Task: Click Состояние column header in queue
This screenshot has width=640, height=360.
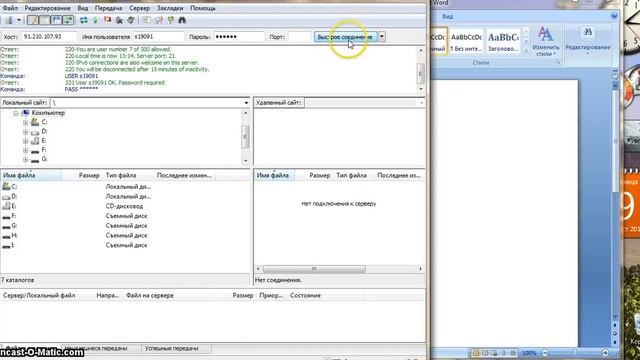Action: 325,296
